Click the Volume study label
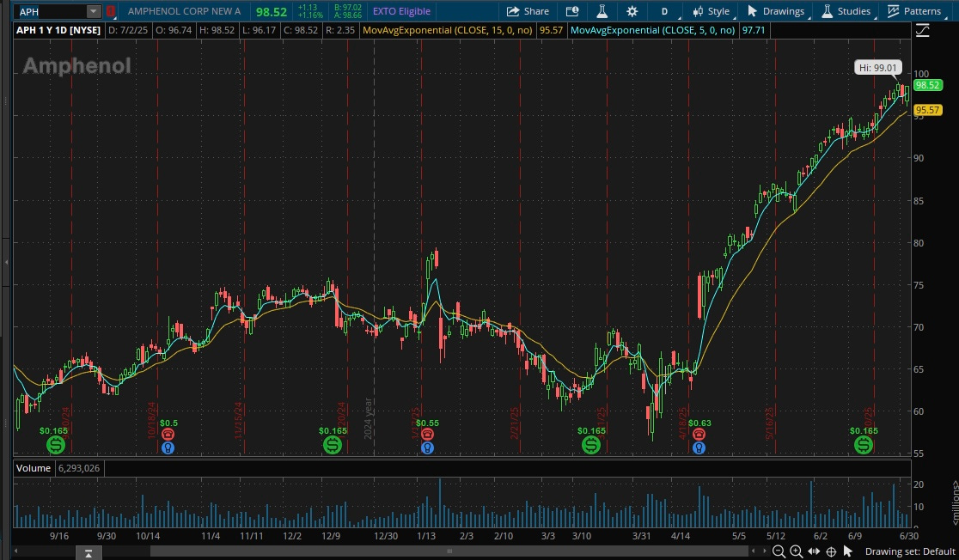 tap(34, 468)
